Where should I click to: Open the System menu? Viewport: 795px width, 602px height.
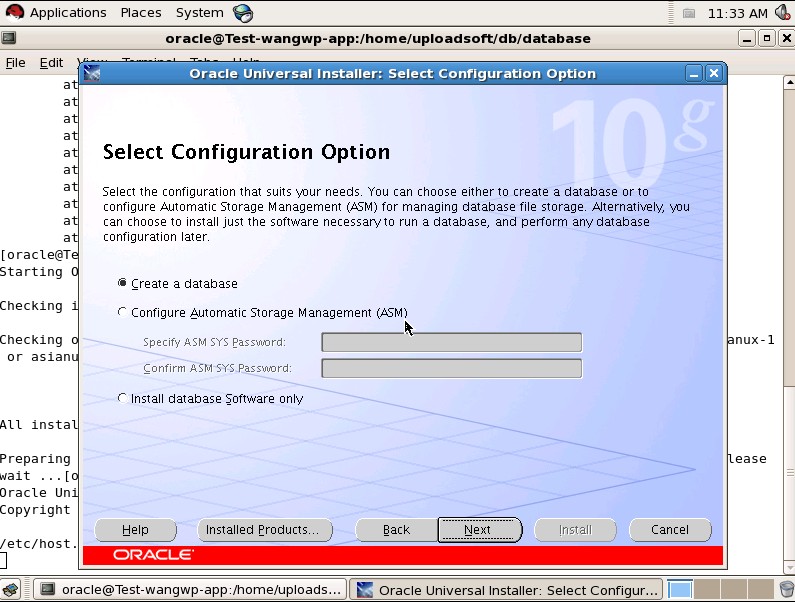(199, 13)
